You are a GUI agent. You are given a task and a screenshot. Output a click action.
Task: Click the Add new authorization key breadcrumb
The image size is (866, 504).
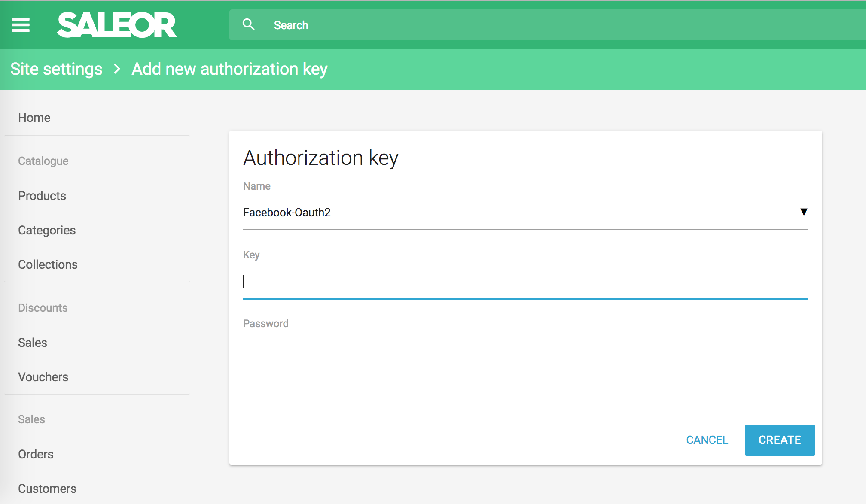click(230, 69)
